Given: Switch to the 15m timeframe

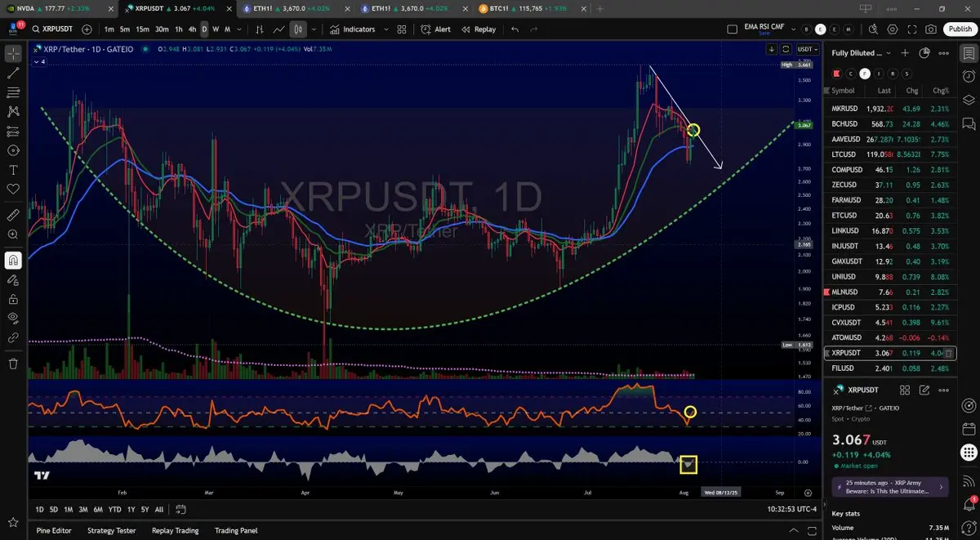Looking at the screenshot, I should tap(142, 29).
